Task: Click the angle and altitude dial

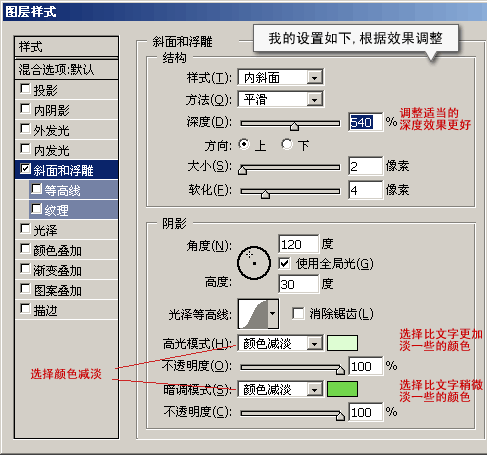Action: (254, 263)
